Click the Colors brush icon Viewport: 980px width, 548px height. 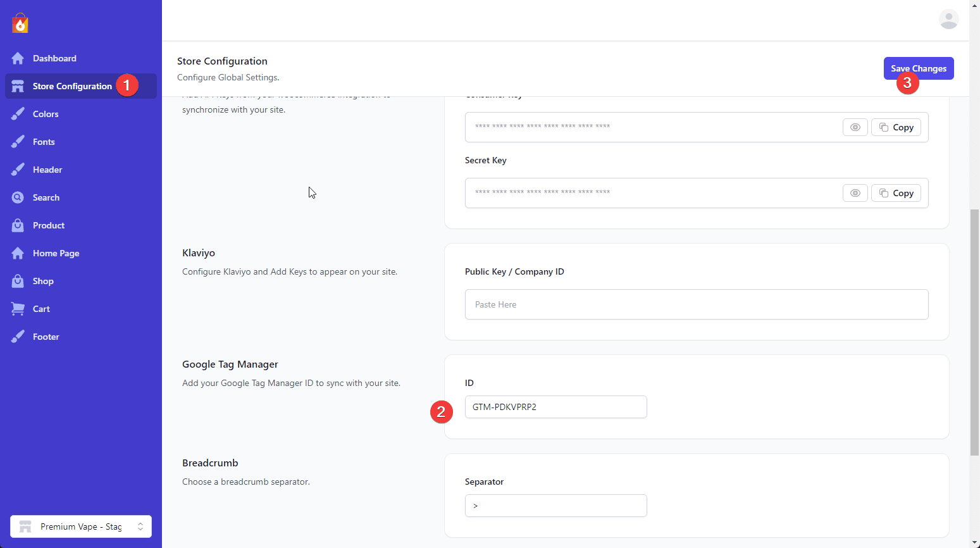coord(18,114)
